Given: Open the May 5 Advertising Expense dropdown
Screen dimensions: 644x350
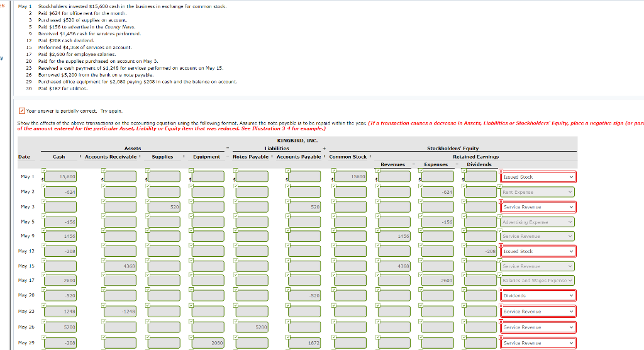Looking at the screenshot, I should tap(538, 222).
